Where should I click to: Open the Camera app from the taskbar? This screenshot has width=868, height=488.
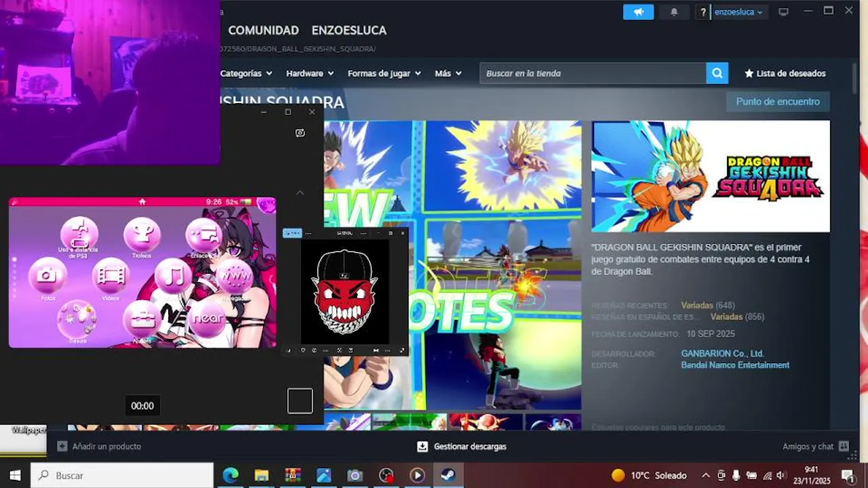[x=355, y=475]
